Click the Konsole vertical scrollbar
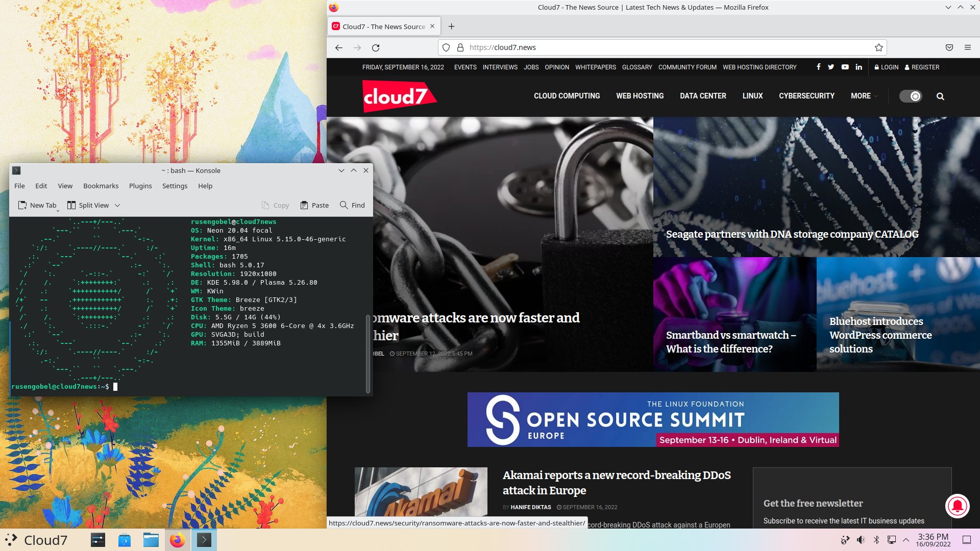Screen dimensions: 980x551 [x=368, y=354]
